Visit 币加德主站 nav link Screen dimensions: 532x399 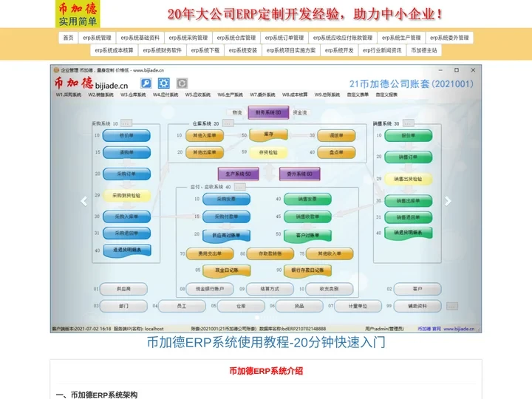pos(424,50)
